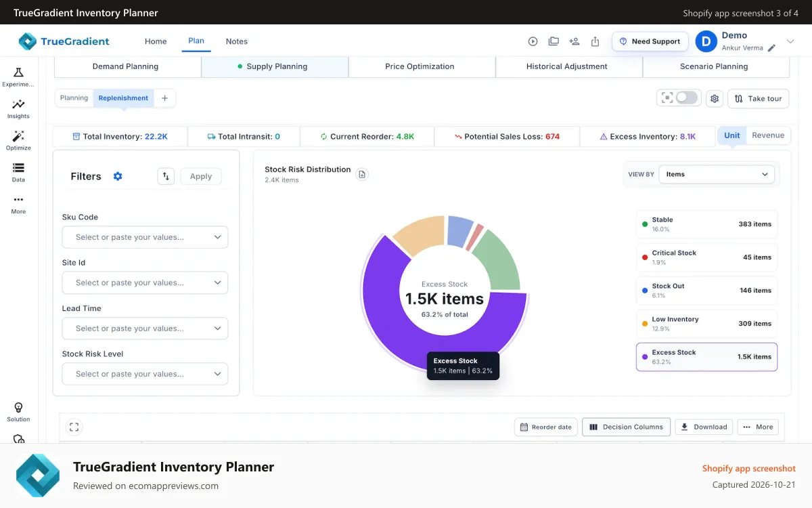Select the Planning sub-tab
Screen dimensions: 812x508
(x=74, y=98)
